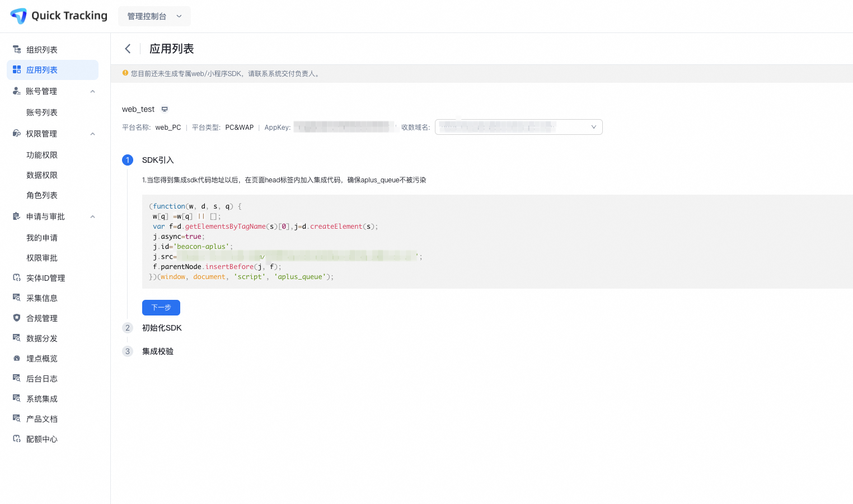Click the 实体ID管理 icon
853x504 pixels.
[17, 278]
